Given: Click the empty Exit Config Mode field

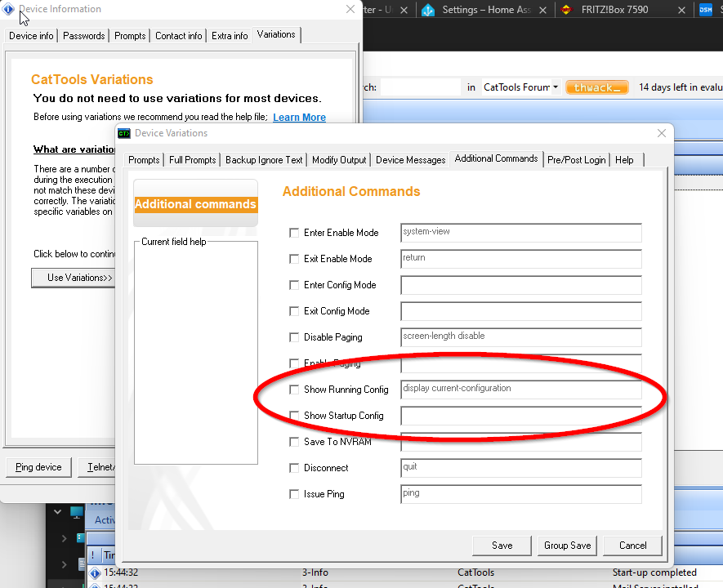Looking at the screenshot, I should [x=521, y=311].
